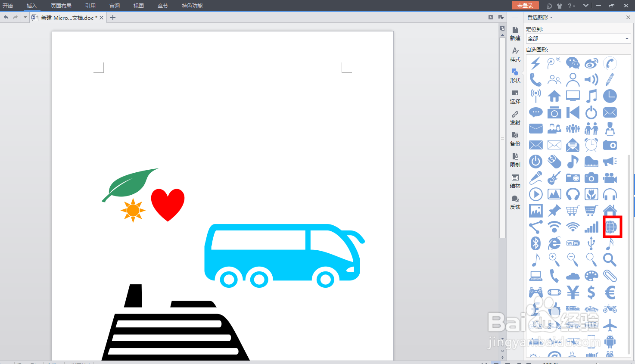Viewport: 635px width, 364px height.
Task: Insert the open envelope with letter shape
Action: click(x=573, y=145)
